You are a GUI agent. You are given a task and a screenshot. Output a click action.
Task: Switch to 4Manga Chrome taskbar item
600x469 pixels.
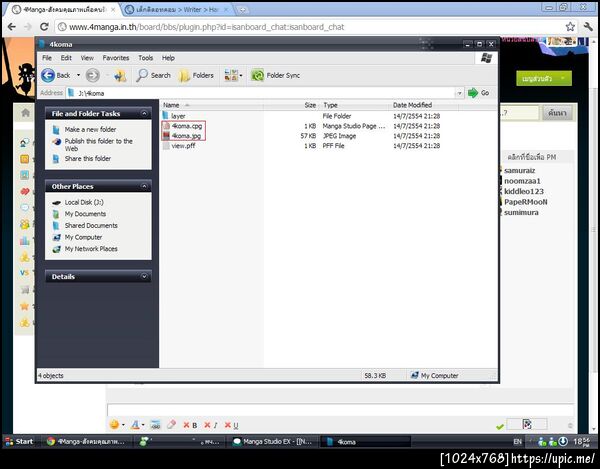[x=85, y=441]
